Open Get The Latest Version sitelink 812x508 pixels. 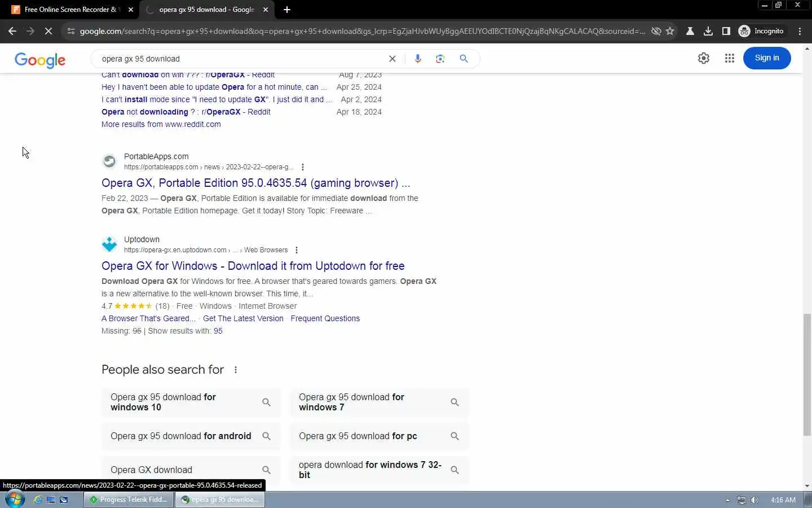coord(243,318)
